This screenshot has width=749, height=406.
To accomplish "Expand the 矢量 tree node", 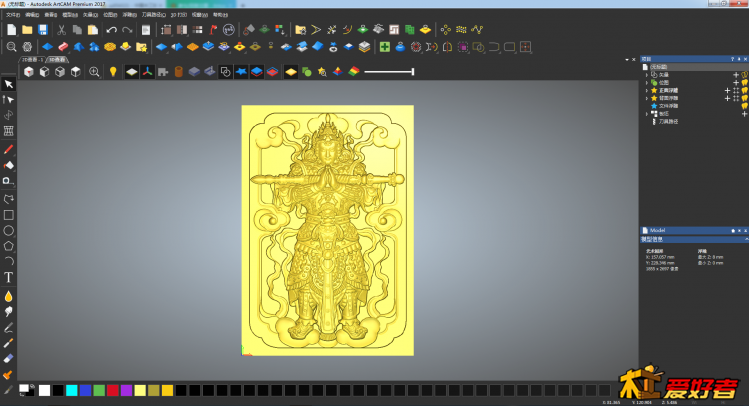I will coord(647,75).
